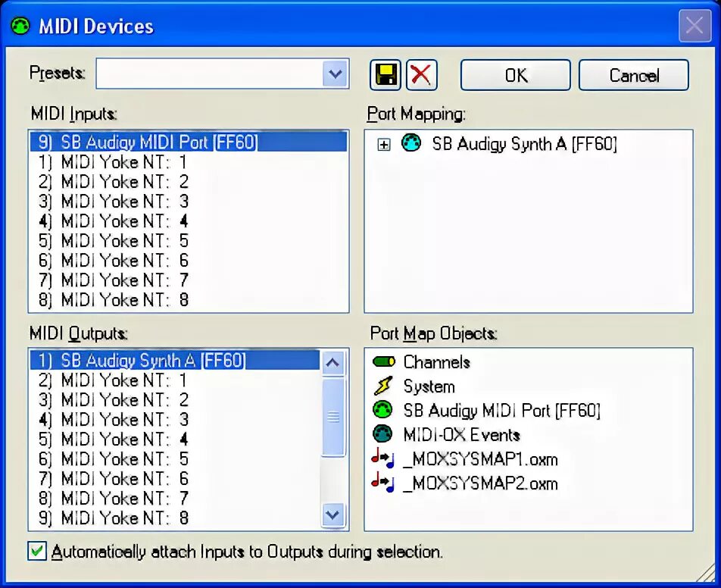Screen dimensions: 721x588
Task: Select input 7) MIDI Yoke NT: 7
Action: click(188, 280)
